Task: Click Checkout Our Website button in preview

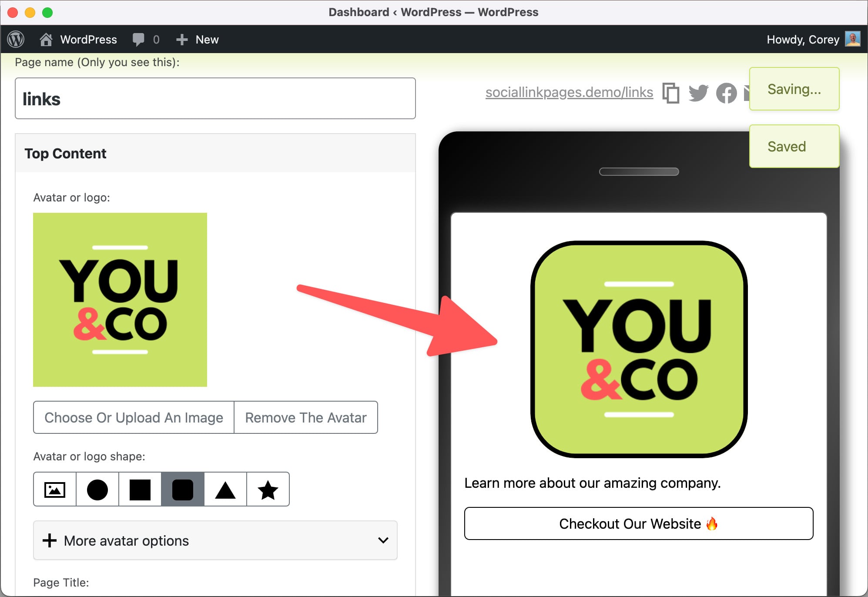Action: (639, 523)
